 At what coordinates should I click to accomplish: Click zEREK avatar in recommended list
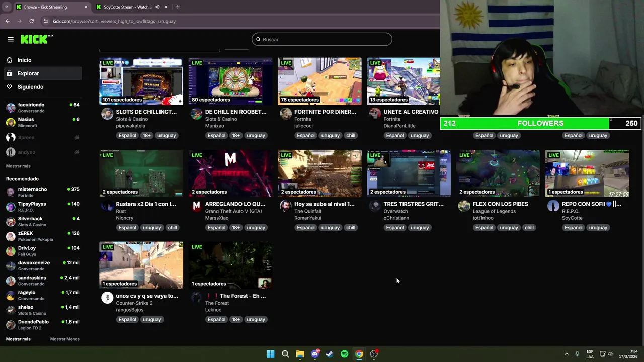(11, 236)
